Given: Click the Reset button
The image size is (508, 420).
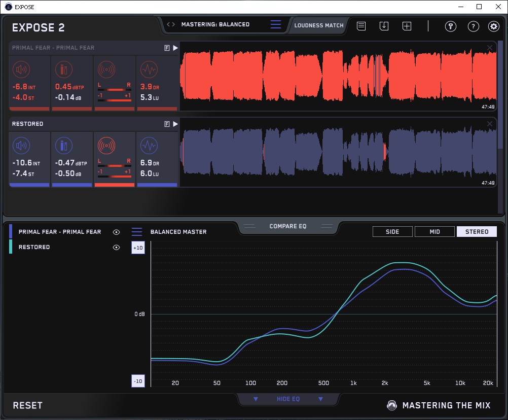Looking at the screenshot, I should coord(28,405).
